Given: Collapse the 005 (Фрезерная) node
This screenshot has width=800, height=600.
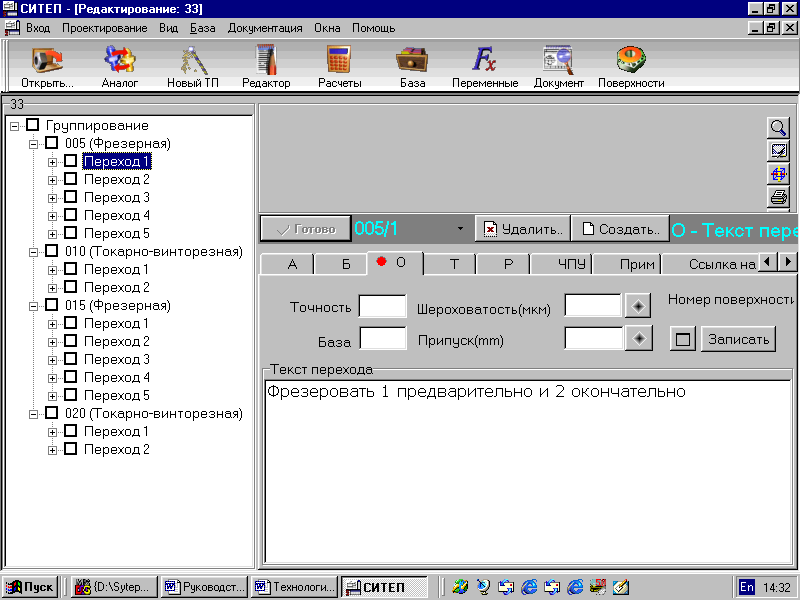Looking at the screenshot, I should [33, 144].
